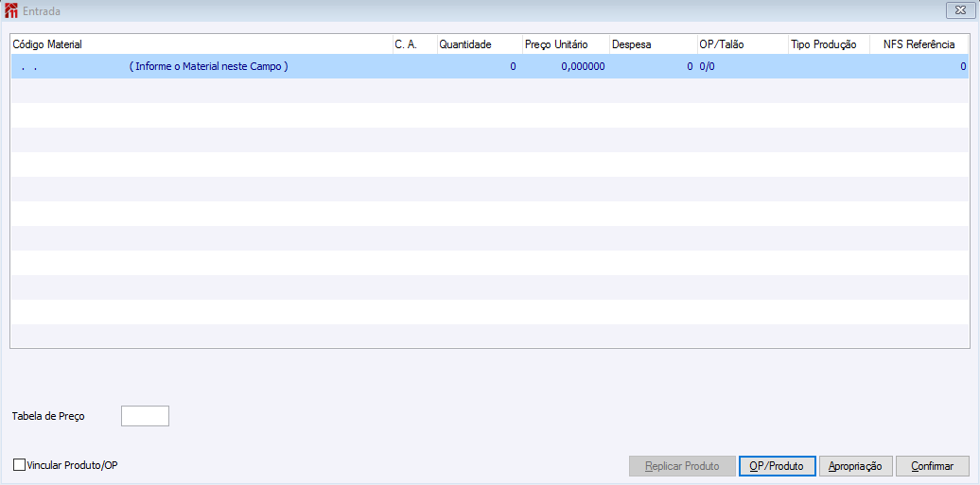Image resolution: width=980 pixels, height=485 pixels.
Task: Click the 0,000000 unit price cell
Action: pyautogui.click(x=566, y=66)
